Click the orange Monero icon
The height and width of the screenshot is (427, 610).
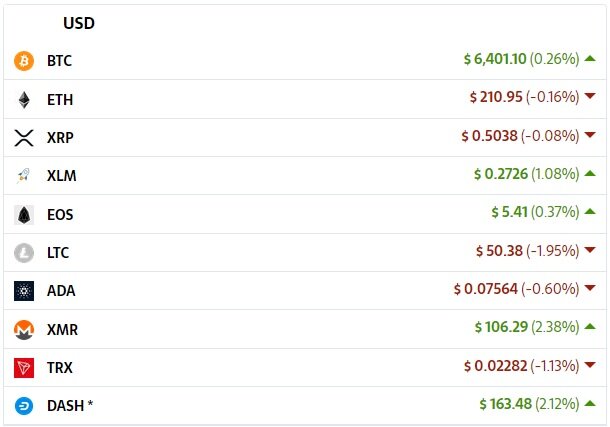(x=24, y=329)
